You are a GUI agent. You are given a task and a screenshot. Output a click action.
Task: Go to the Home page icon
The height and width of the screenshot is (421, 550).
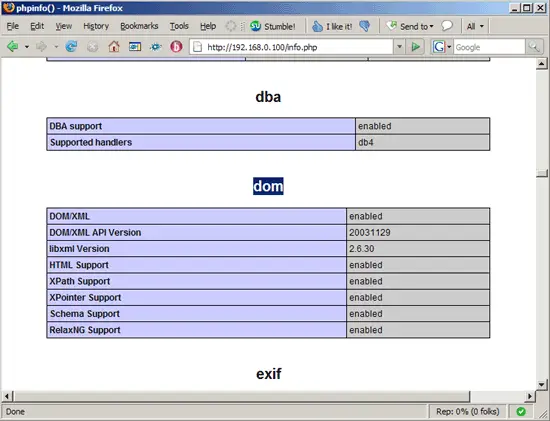(x=114, y=47)
